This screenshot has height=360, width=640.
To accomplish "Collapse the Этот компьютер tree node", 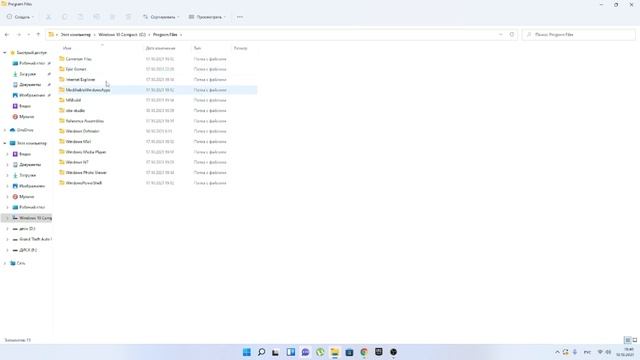I will [x=5, y=143].
